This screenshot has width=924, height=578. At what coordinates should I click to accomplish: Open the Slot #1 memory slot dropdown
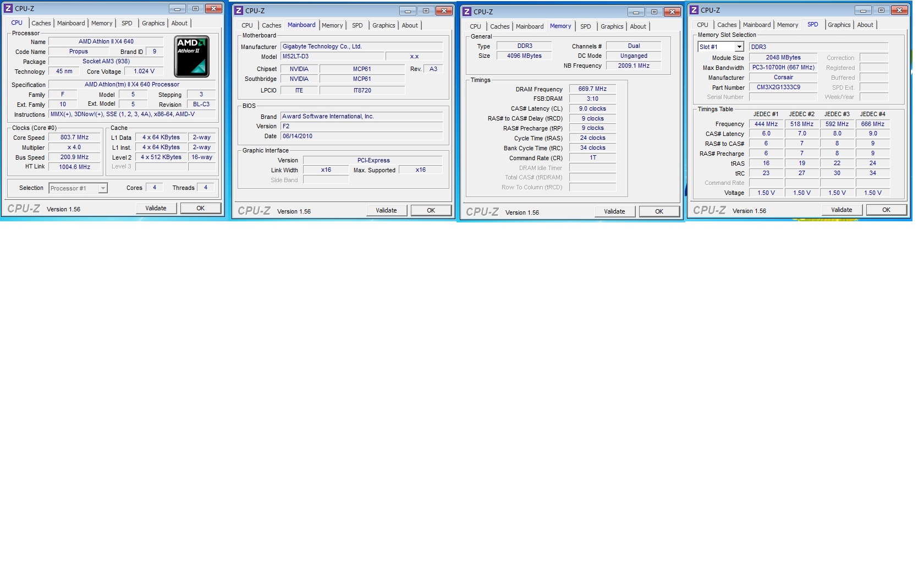[x=739, y=47]
